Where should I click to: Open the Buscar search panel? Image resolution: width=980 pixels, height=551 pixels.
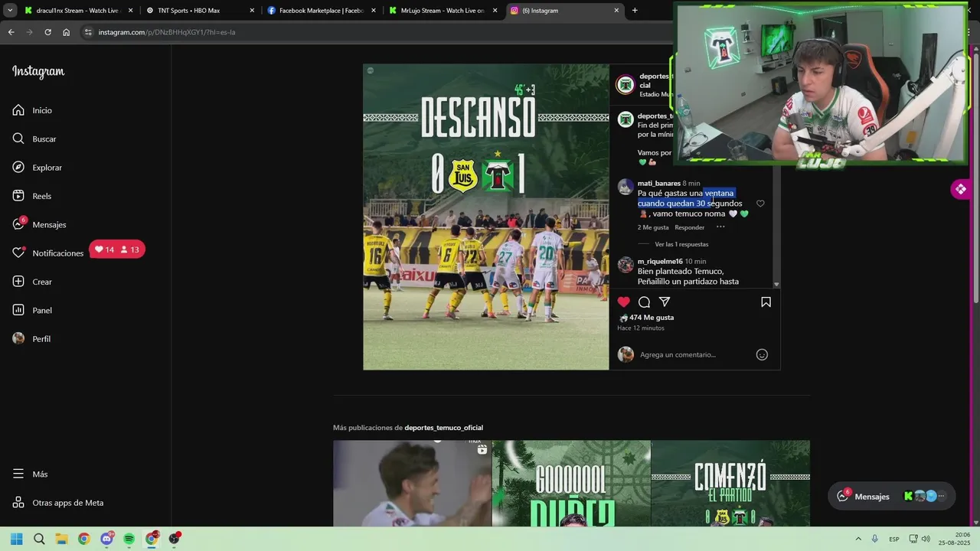click(x=34, y=139)
